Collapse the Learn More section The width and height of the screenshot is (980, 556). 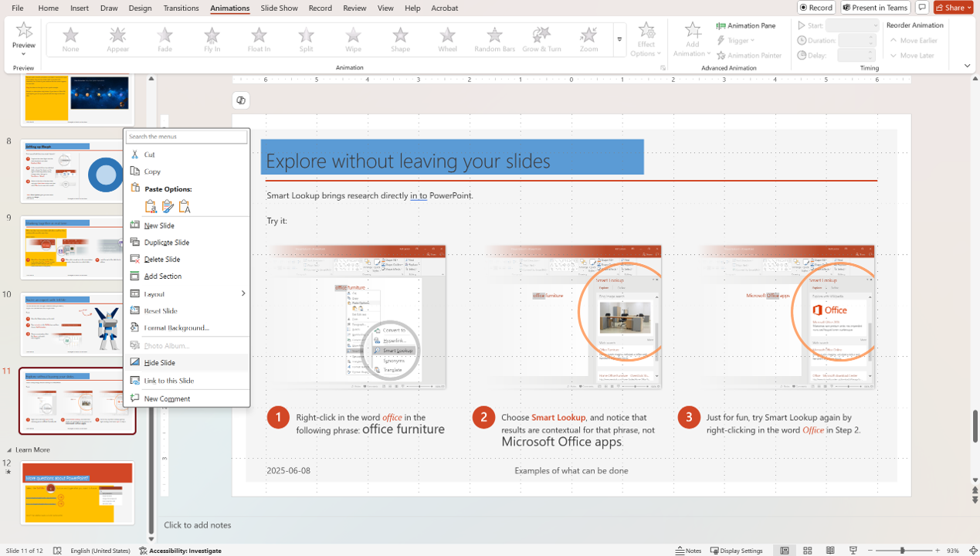coord(10,450)
